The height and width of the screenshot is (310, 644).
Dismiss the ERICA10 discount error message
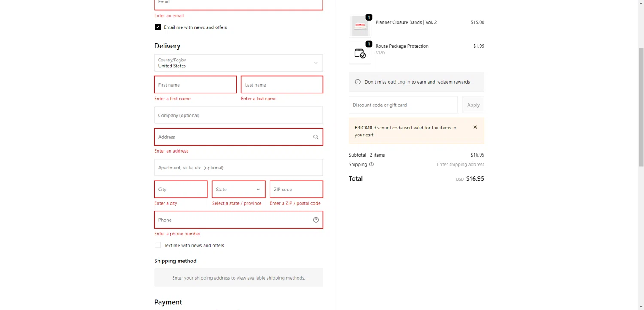pyautogui.click(x=475, y=127)
